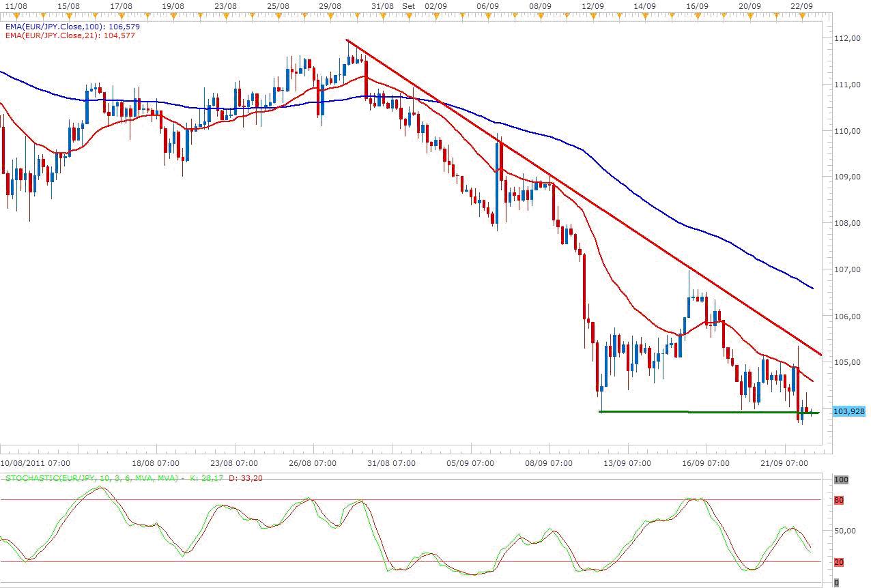Click the 25/08 date on the top axis
Image resolution: width=871 pixels, height=588 pixels.
[278, 5]
